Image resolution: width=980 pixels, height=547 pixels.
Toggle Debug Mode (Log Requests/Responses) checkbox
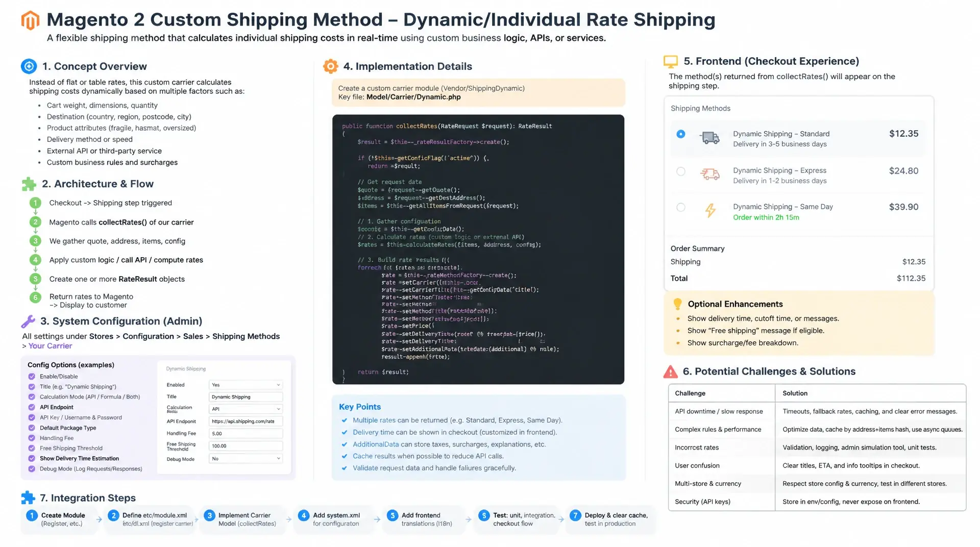tap(32, 469)
